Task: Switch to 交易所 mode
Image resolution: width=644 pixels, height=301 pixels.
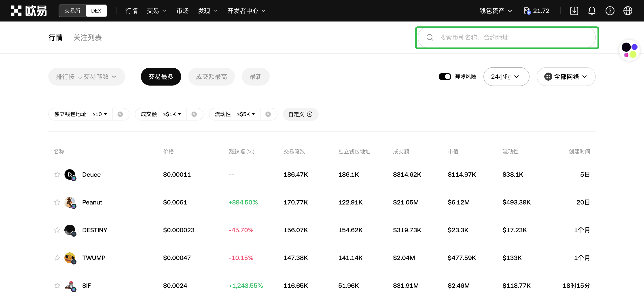Action: pyautogui.click(x=72, y=11)
